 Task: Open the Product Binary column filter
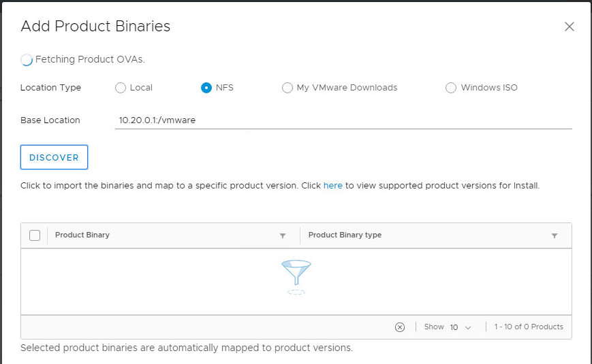point(283,236)
